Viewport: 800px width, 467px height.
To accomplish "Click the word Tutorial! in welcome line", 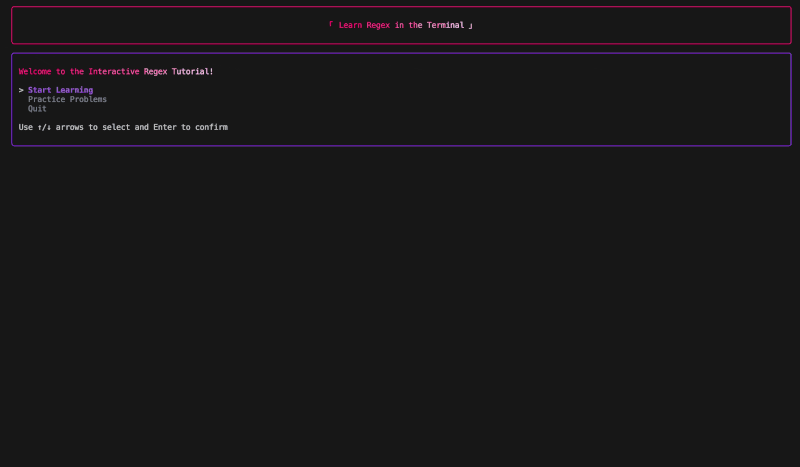I will click(192, 72).
